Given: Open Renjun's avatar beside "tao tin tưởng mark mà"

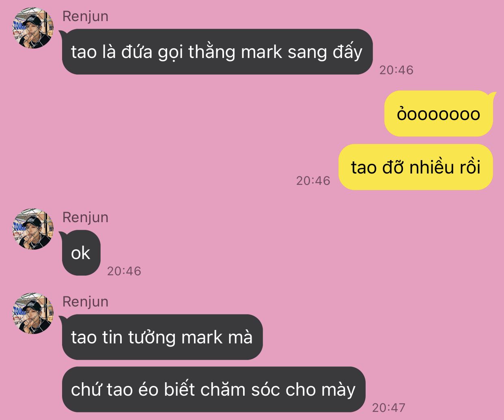Looking at the screenshot, I should (x=33, y=313).
